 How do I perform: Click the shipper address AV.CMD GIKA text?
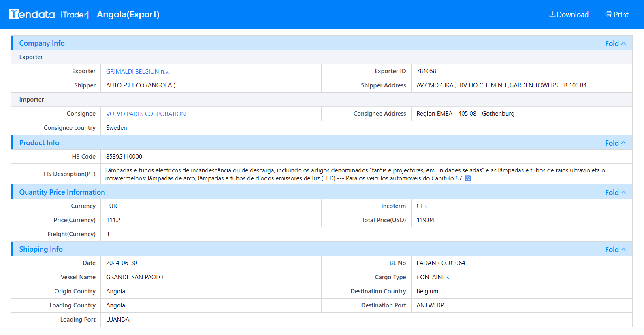tap(501, 85)
